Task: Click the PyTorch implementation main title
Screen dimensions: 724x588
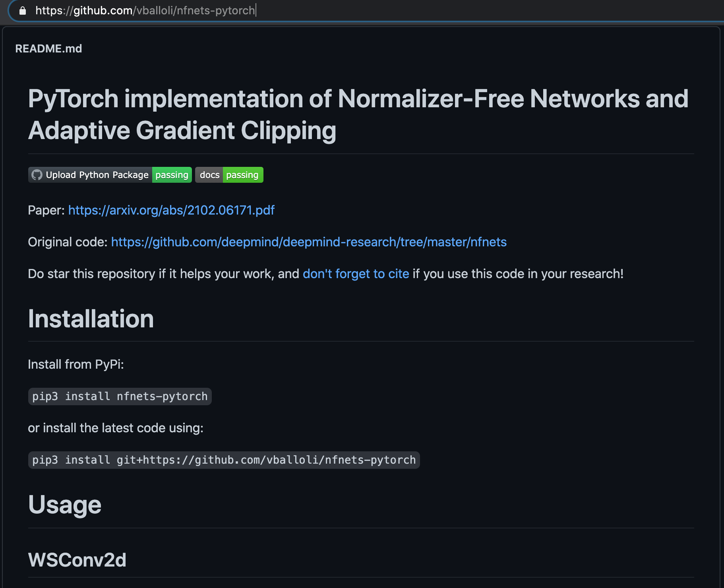Action: tap(358, 114)
